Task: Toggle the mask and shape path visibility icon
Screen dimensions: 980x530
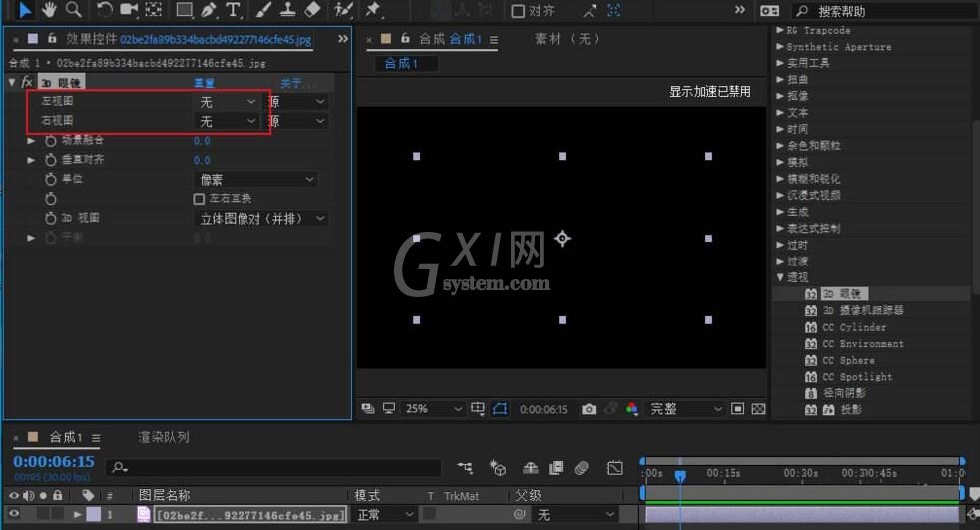Action: (500, 409)
